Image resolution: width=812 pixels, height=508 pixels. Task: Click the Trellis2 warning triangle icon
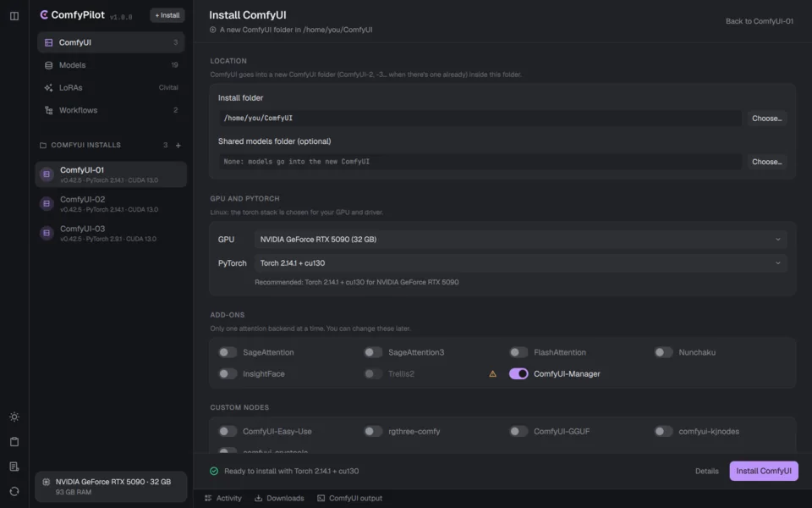(x=492, y=373)
